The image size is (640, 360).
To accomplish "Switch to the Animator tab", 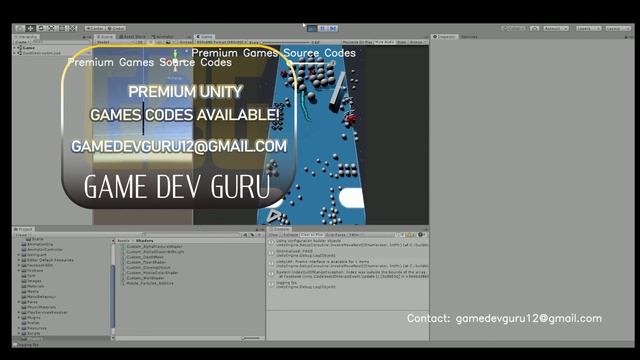I will (x=163, y=37).
